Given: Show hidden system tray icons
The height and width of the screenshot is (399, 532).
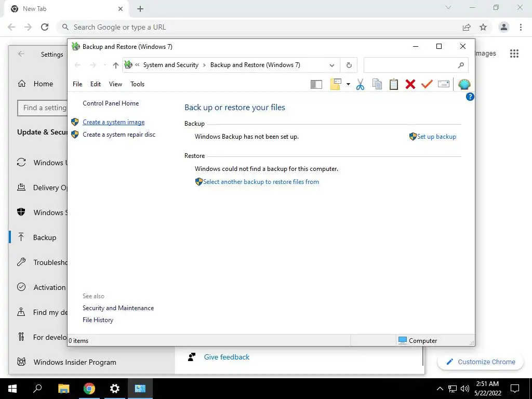Looking at the screenshot, I should pos(440,389).
